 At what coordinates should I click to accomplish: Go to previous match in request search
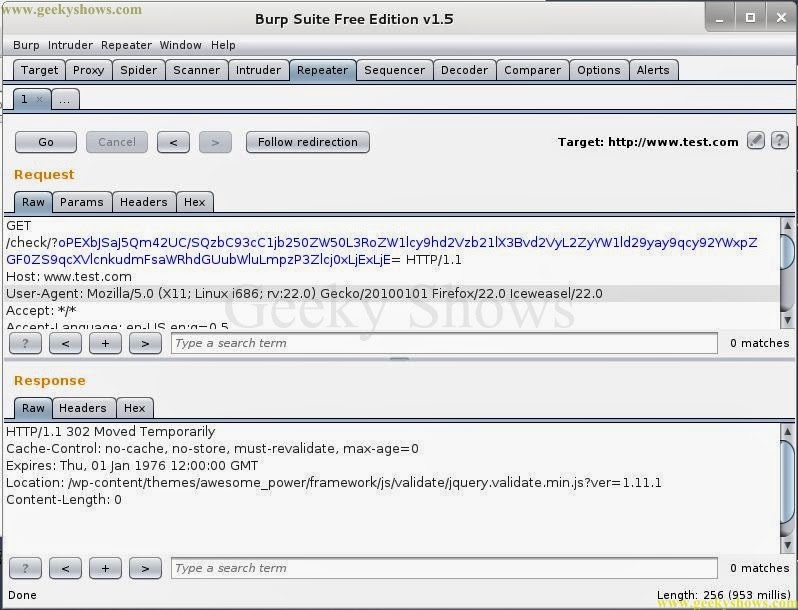pyautogui.click(x=65, y=343)
